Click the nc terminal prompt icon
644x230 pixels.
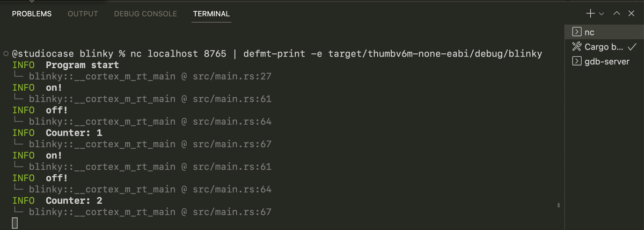pyautogui.click(x=577, y=32)
